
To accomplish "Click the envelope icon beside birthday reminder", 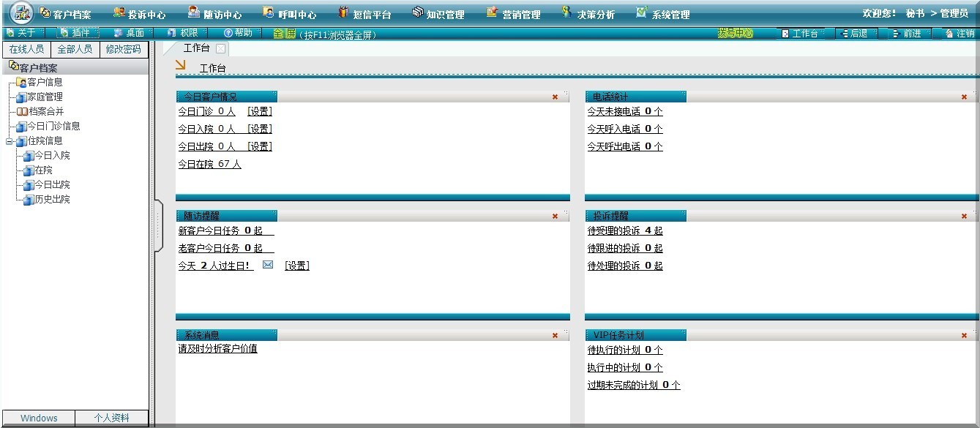I will pos(268,265).
